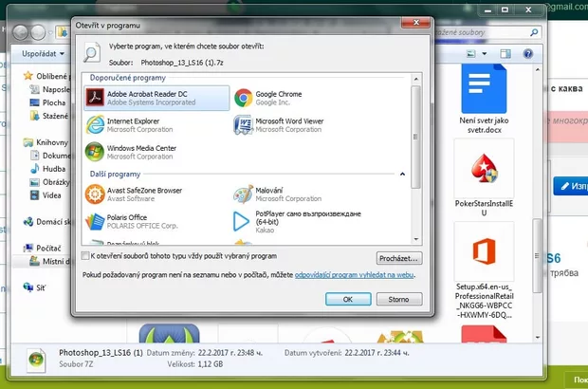The height and width of the screenshot is (389, 588).
Task: Toggle the preview pane icon in Explorer
Action: 505,54
